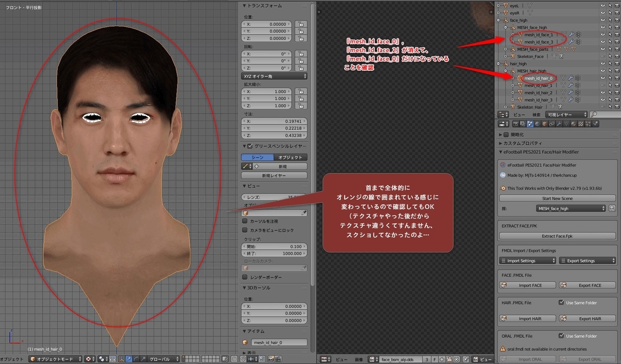Open the World properties tab icon
The height and width of the screenshot is (364, 621).
(537, 124)
